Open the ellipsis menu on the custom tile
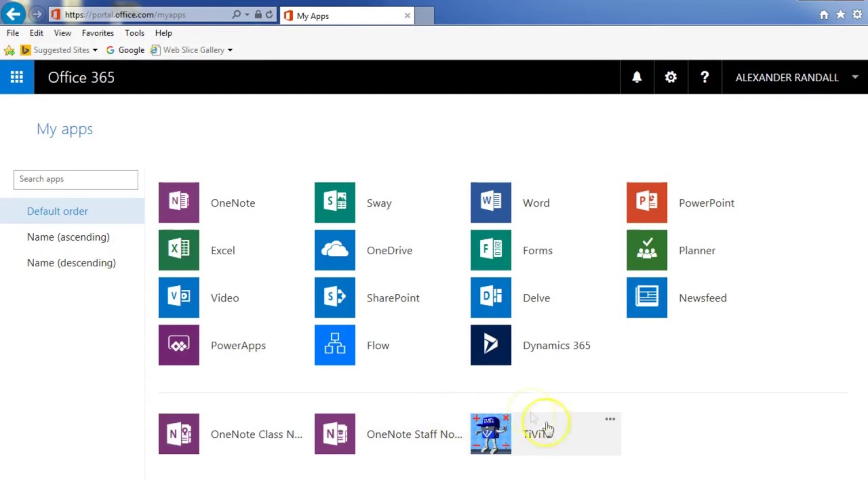The width and height of the screenshot is (868, 488). 610,420
